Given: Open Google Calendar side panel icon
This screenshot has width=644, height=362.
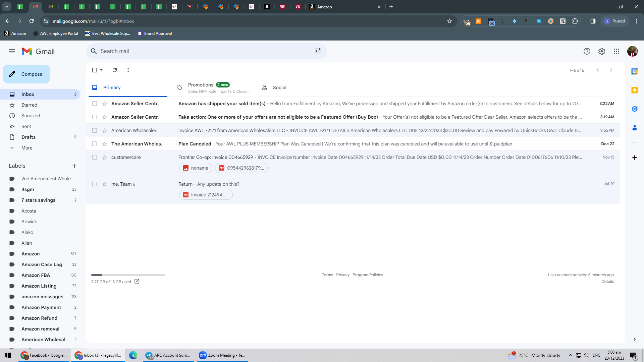Looking at the screenshot, I should tap(634, 71).
